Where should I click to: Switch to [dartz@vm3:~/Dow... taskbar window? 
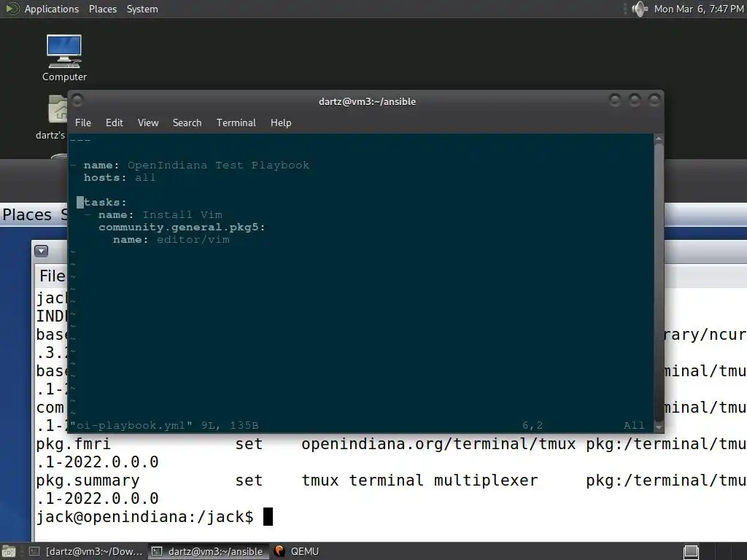coord(86,551)
